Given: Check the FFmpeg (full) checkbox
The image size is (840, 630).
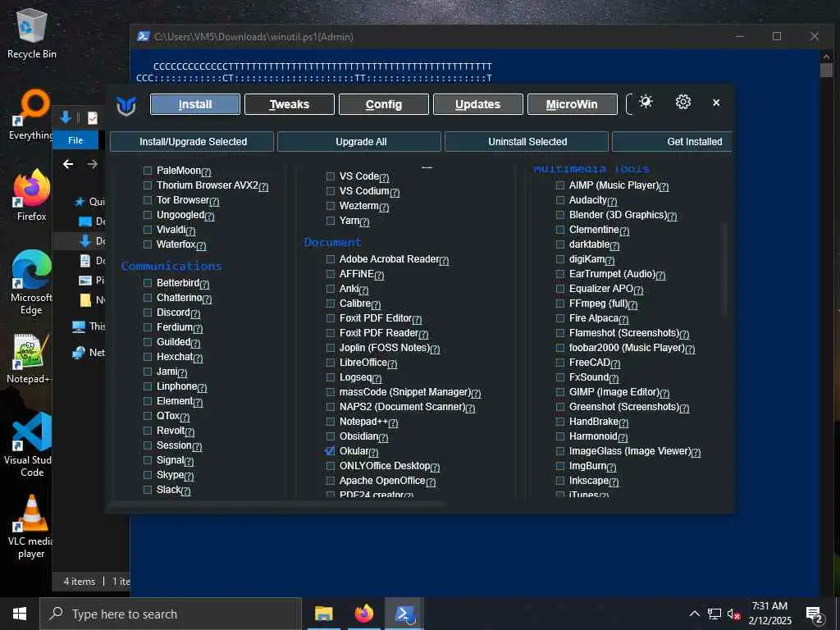Looking at the screenshot, I should pyautogui.click(x=559, y=304).
